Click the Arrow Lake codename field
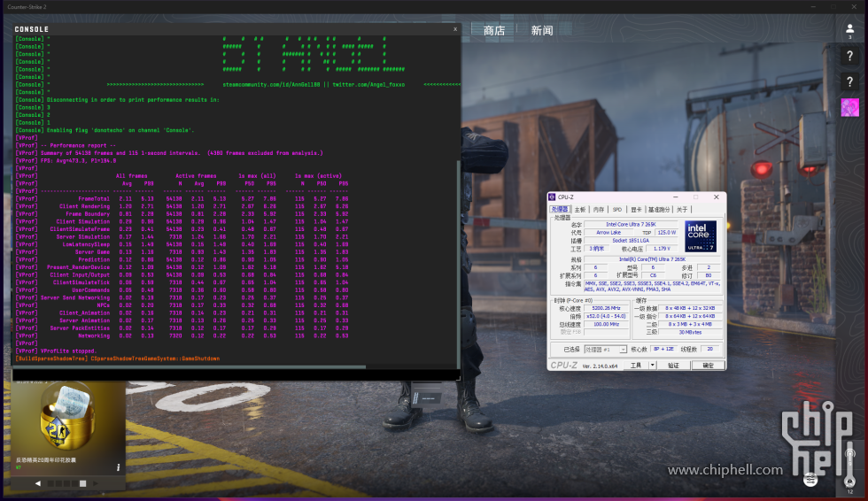 pyautogui.click(x=608, y=233)
